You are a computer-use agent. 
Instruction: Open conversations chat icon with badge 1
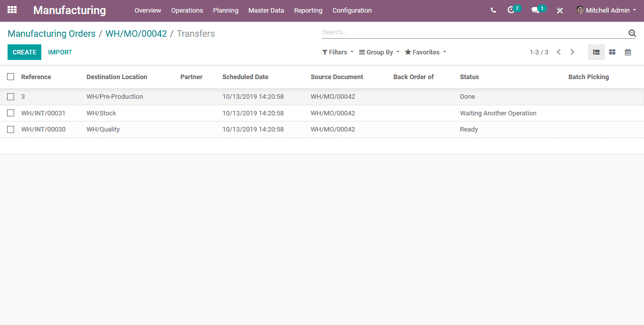(538, 10)
